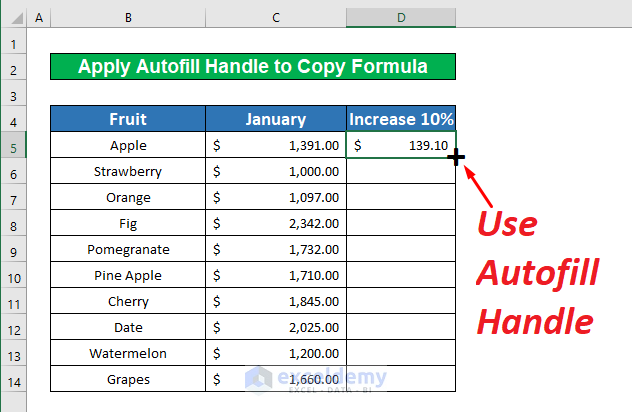Viewport: 632px width, 412px height.
Task: Select the Watermelon cell
Action: coord(128,353)
